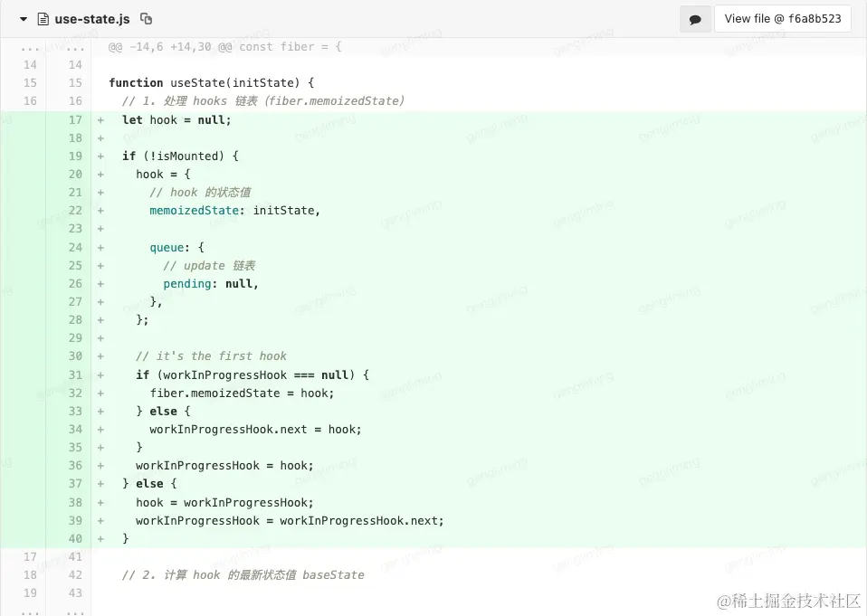The width and height of the screenshot is (867, 616).
Task: Click new line number 26
Action: click(75, 284)
